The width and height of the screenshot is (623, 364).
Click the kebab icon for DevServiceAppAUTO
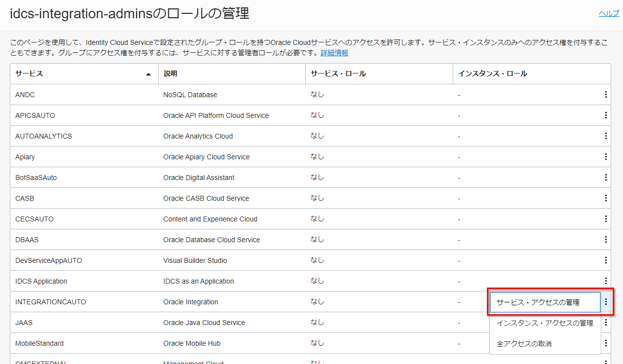606,260
